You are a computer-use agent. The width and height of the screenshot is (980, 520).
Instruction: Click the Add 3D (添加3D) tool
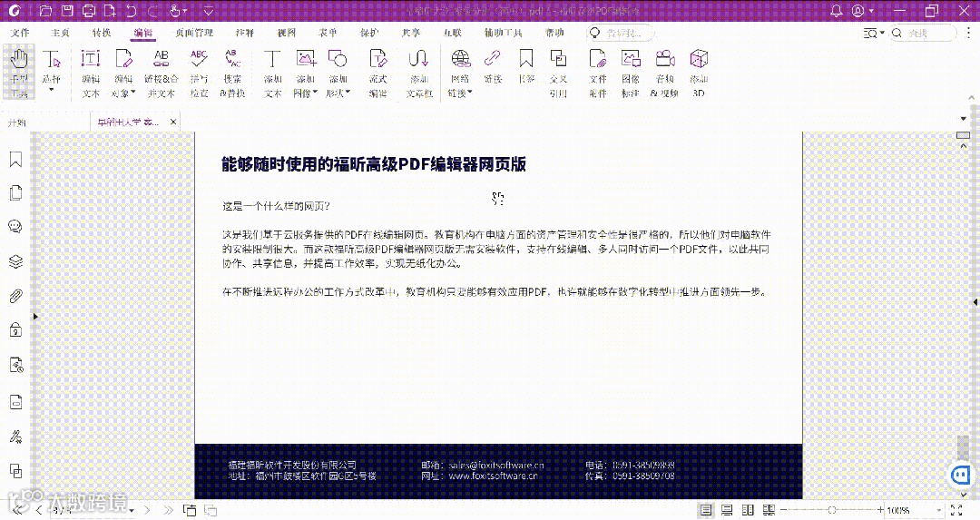tap(699, 74)
